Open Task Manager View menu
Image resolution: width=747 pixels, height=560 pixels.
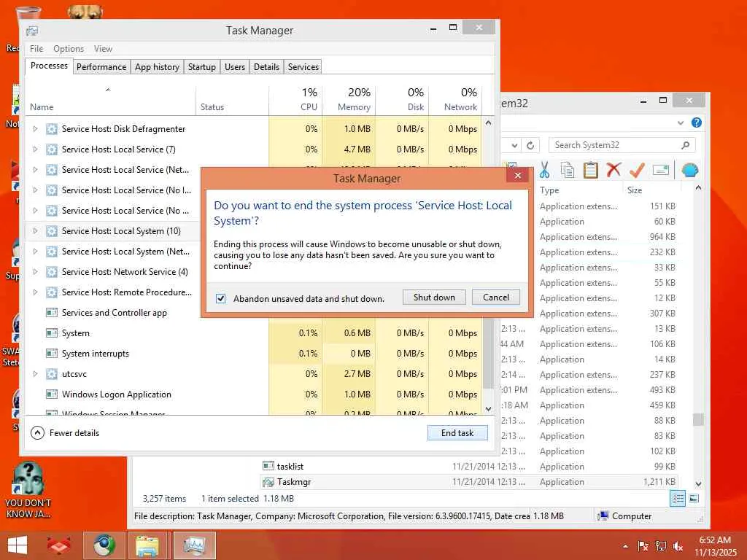(103, 49)
